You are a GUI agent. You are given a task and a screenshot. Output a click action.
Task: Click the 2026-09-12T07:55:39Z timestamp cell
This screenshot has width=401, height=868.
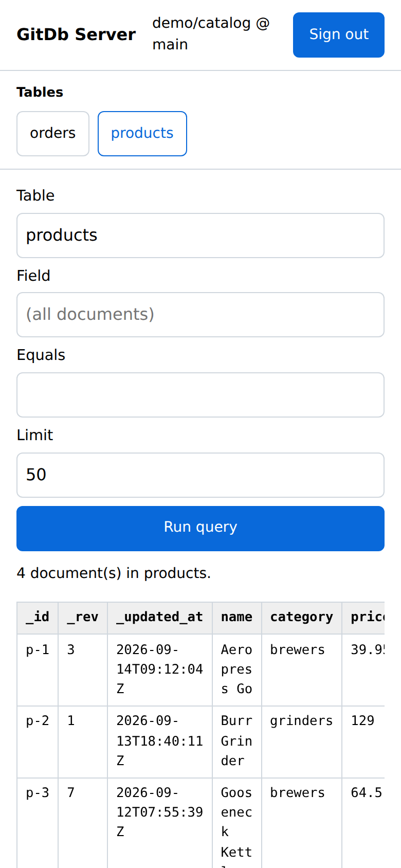160,823
